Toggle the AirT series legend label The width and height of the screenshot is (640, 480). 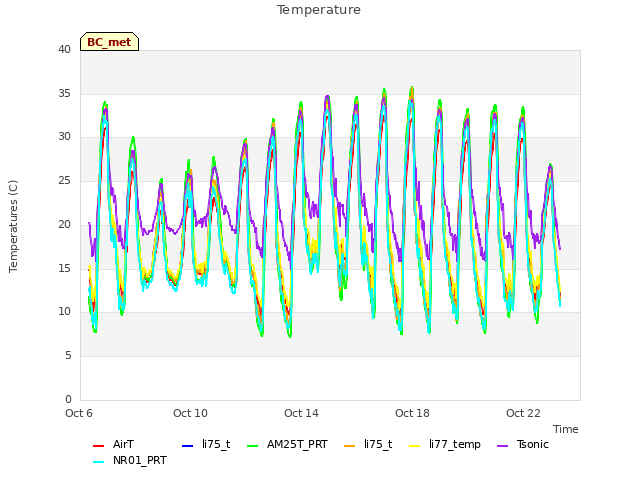click(x=123, y=444)
